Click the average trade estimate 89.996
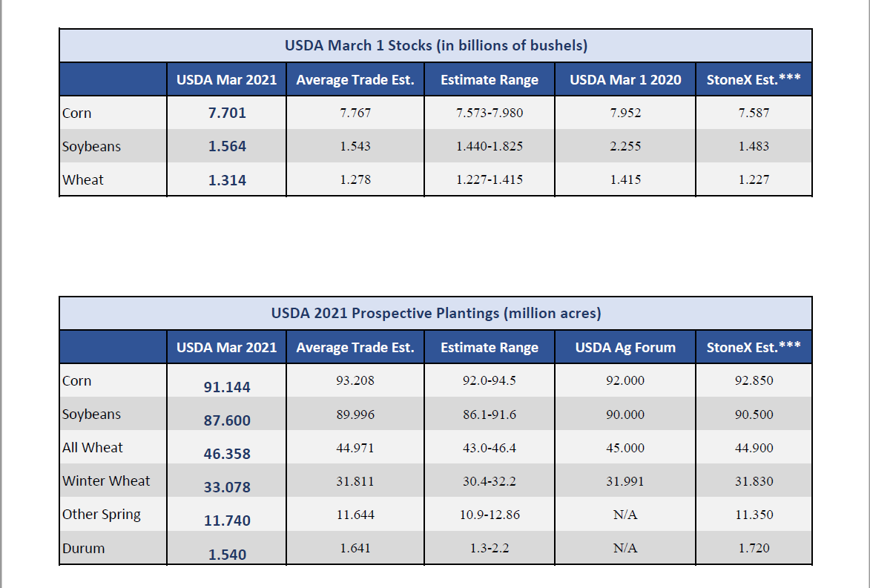The image size is (870, 588). [355, 414]
